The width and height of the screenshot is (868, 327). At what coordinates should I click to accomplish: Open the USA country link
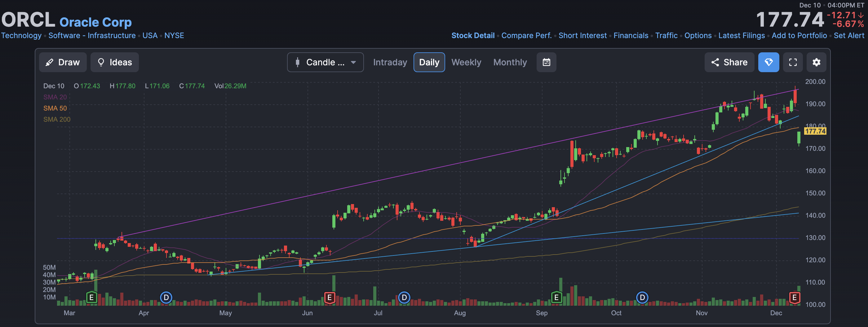pos(150,35)
